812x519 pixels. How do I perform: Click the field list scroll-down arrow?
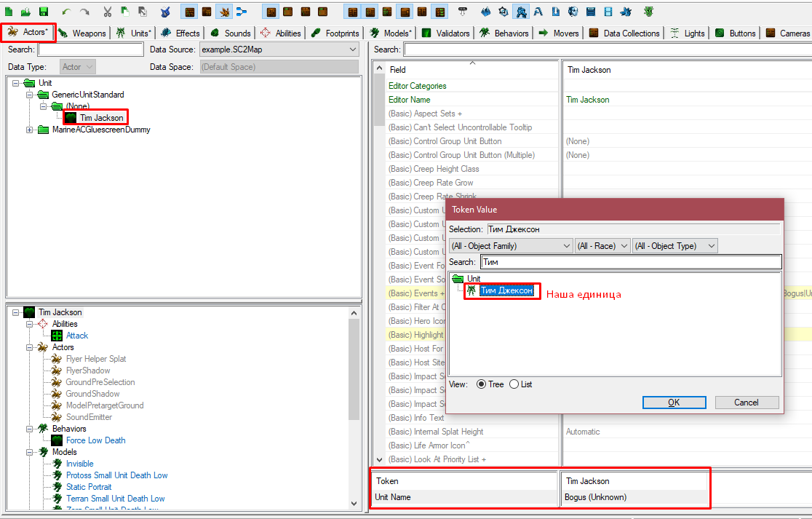pos(379,459)
